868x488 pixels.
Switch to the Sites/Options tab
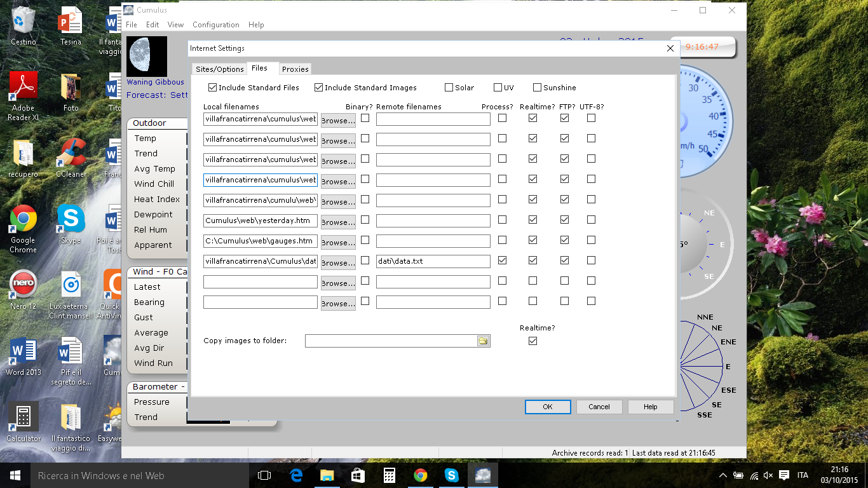pos(219,69)
